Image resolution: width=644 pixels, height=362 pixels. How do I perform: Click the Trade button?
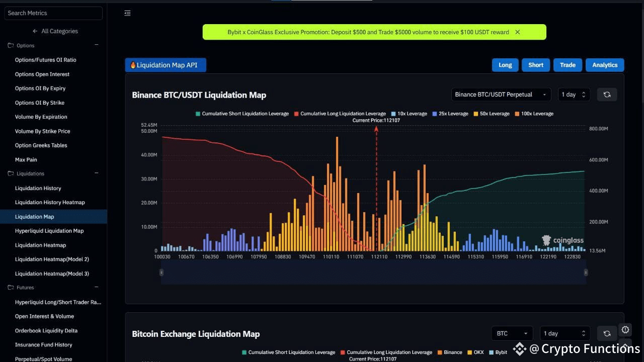point(568,65)
